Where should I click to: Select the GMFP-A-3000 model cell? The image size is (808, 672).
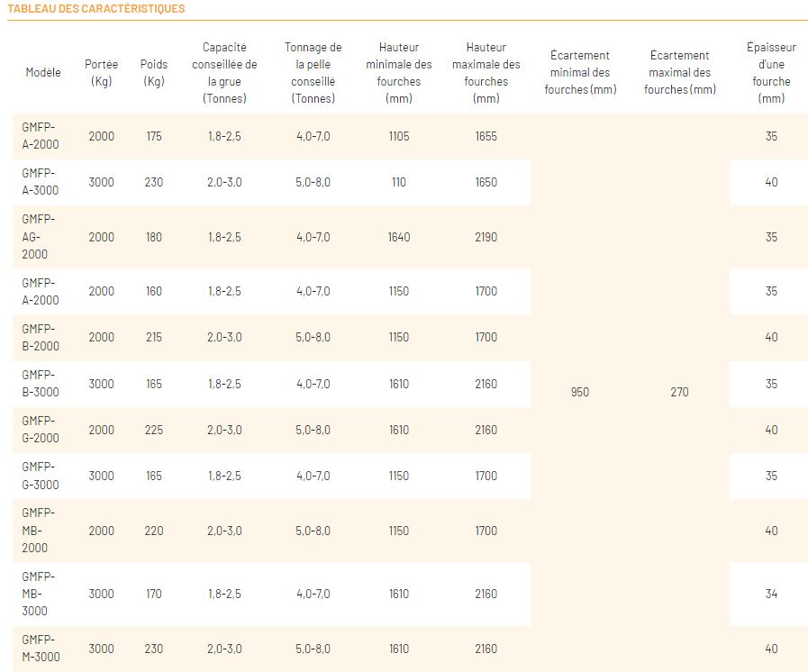point(41,182)
